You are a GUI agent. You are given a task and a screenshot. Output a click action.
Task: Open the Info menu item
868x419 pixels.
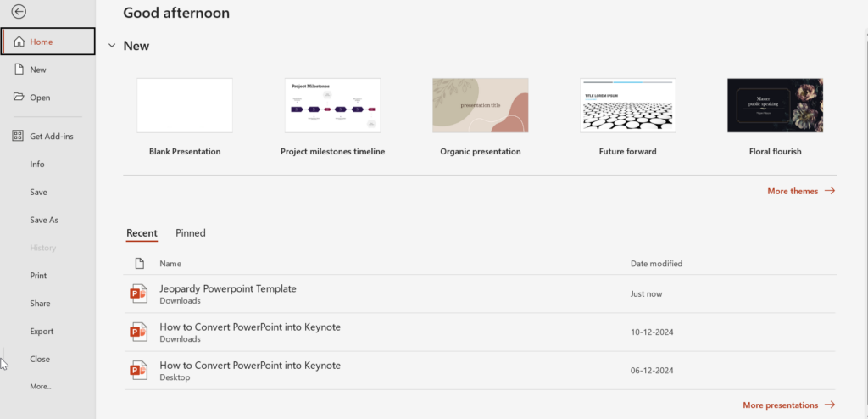tap(37, 164)
